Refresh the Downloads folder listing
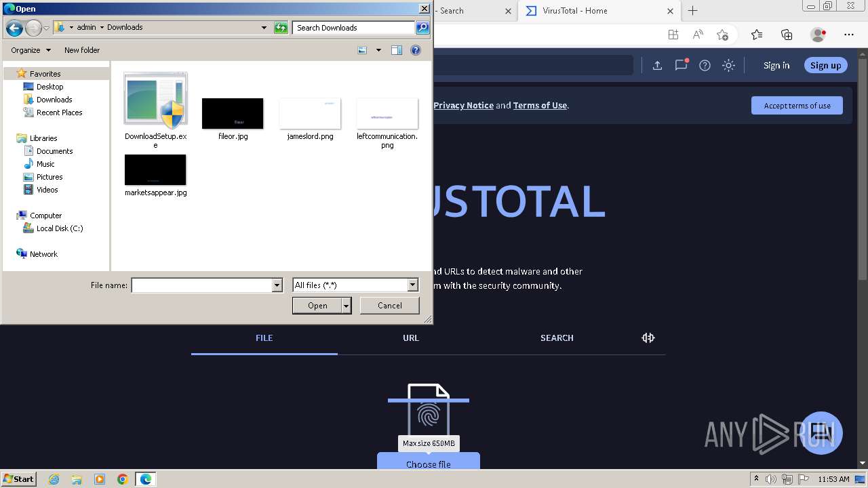 click(x=281, y=28)
